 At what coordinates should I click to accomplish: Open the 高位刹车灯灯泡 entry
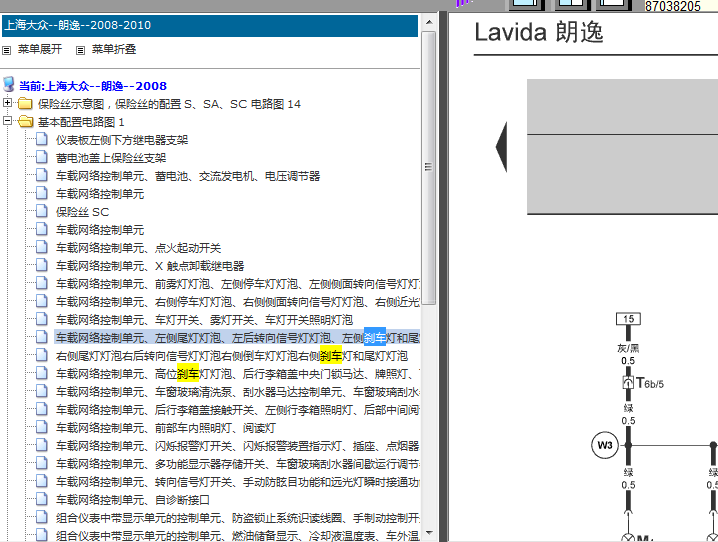pos(238,374)
